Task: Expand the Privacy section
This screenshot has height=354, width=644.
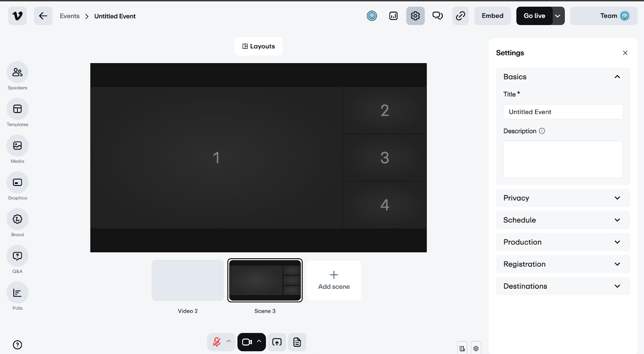Action: tap(562, 198)
